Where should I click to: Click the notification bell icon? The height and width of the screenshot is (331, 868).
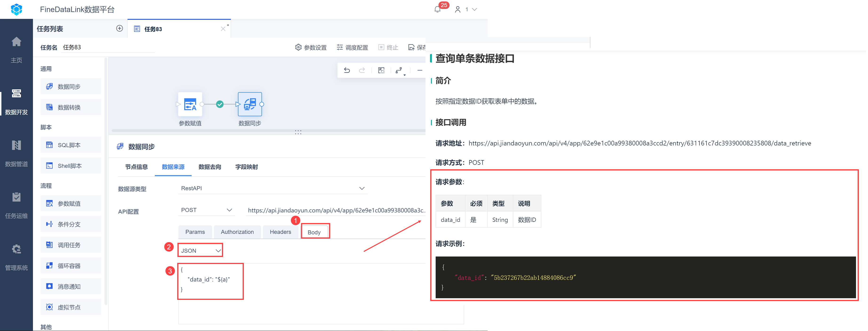click(437, 9)
